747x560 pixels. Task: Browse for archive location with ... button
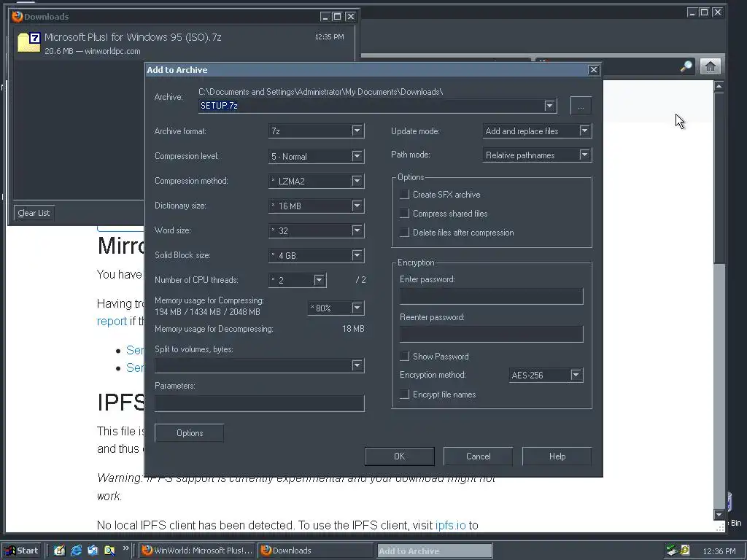tap(581, 106)
